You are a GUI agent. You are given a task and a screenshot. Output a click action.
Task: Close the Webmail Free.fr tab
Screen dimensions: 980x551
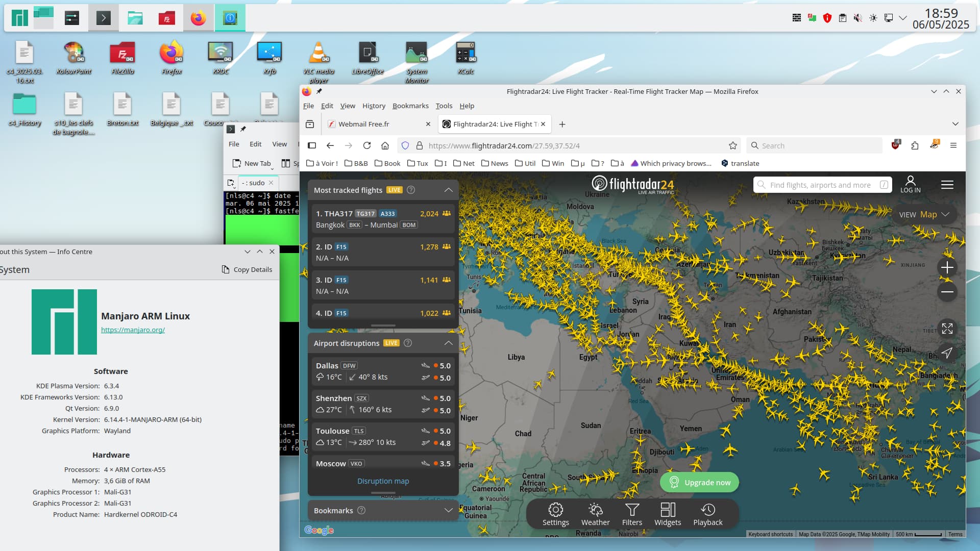(x=428, y=124)
